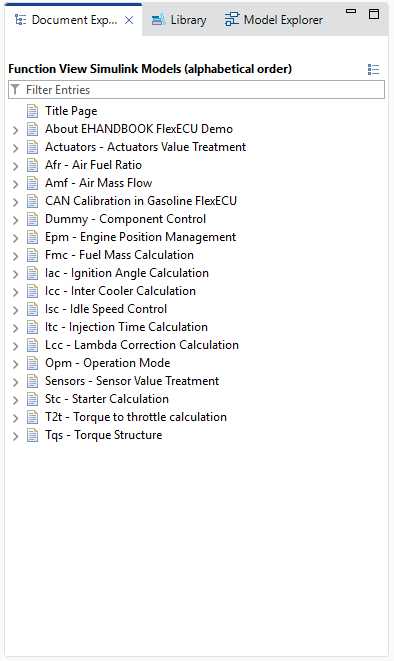Expand T2t - Torque to throttle calculation

pos(16,418)
